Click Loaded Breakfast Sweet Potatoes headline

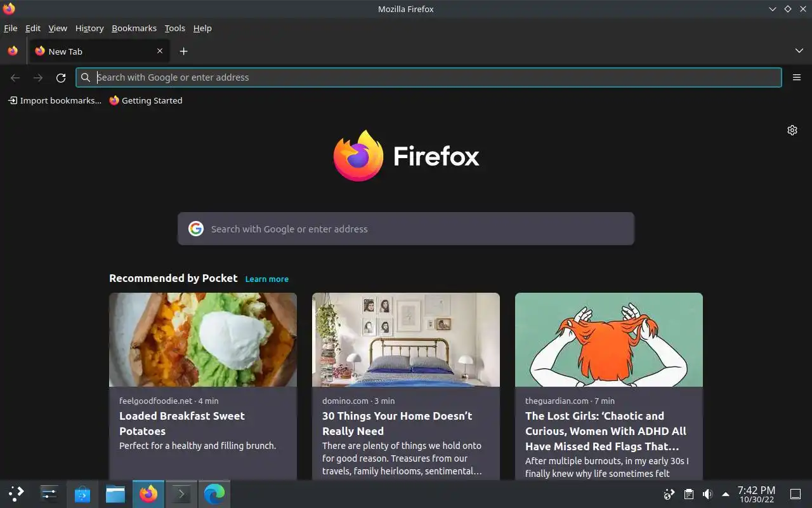click(x=182, y=424)
